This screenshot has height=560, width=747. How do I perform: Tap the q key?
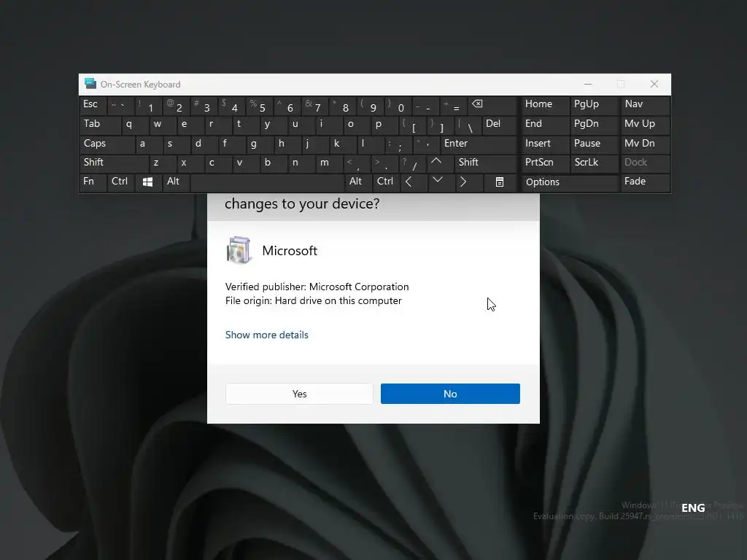coord(134,124)
